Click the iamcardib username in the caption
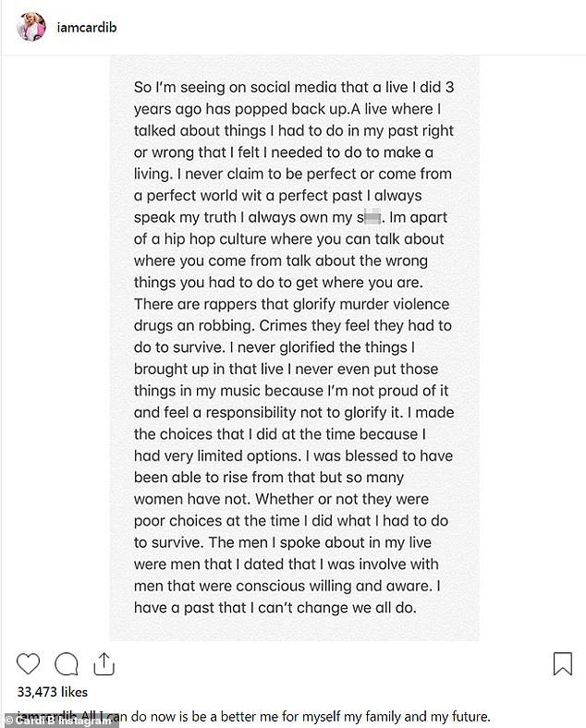 [x=46, y=716]
